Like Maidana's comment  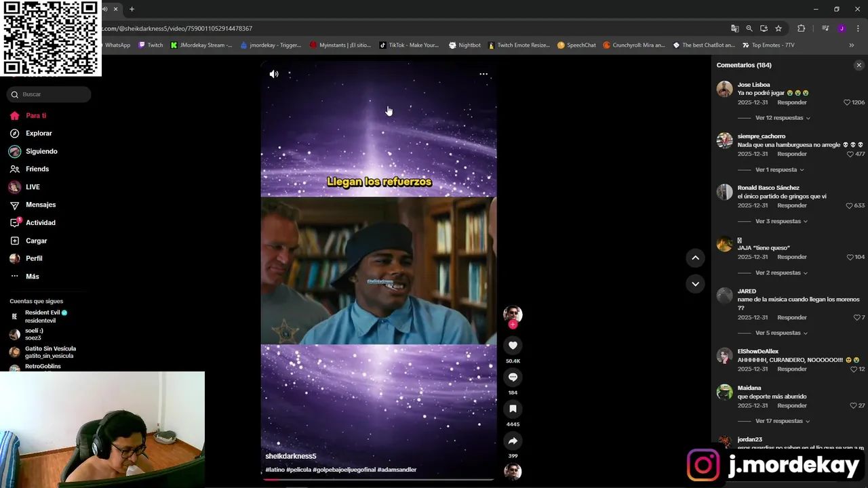pyautogui.click(x=853, y=405)
